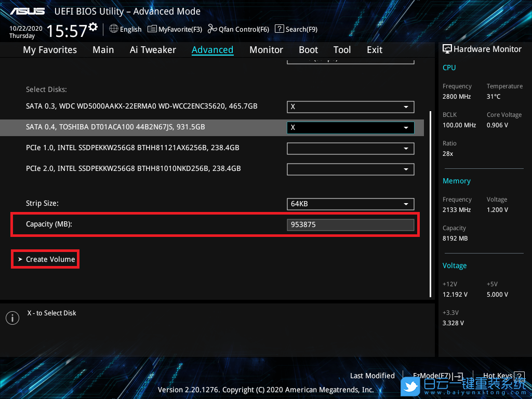Expand the Strip Size 64KB dropdown

(350, 204)
